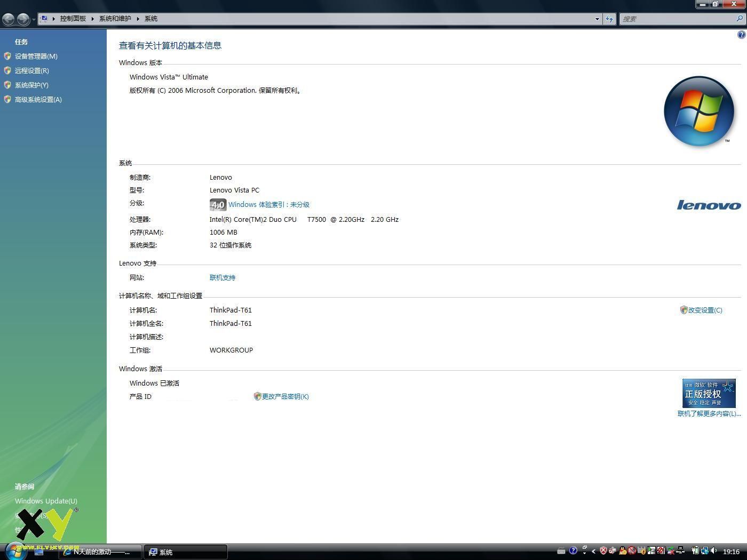Click the 1006 MB memory value
Screen dimensions: 747x560
[x=224, y=232]
